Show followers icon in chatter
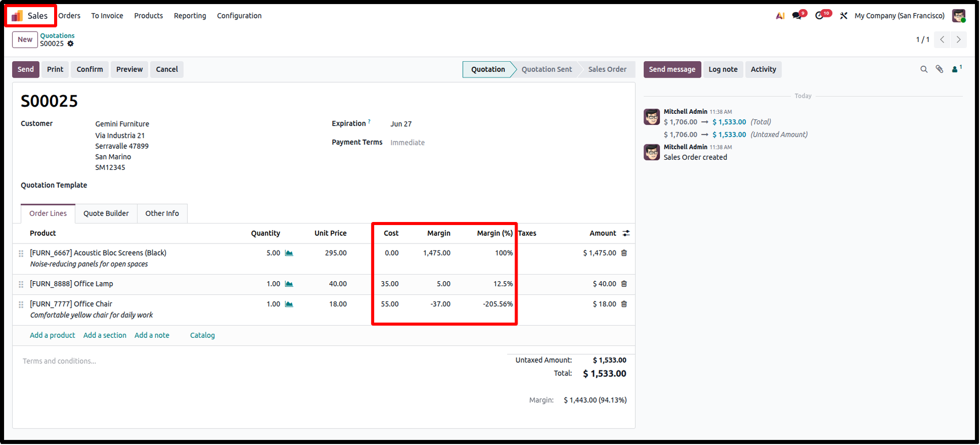980x445 pixels. [957, 69]
